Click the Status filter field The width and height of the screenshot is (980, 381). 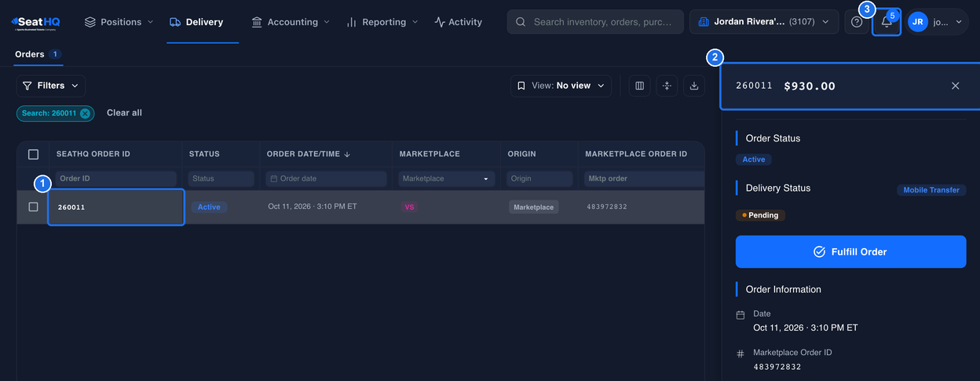tap(221, 179)
